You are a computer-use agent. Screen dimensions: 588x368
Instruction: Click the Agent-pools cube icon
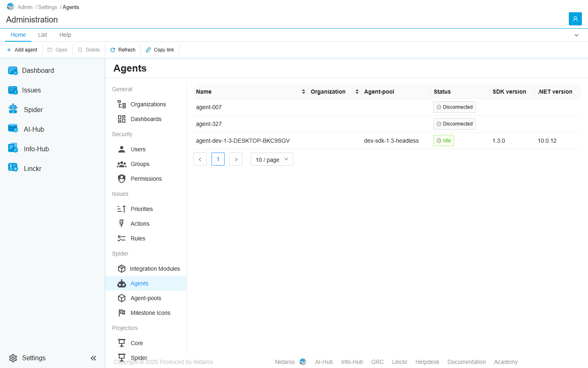[x=122, y=298]
